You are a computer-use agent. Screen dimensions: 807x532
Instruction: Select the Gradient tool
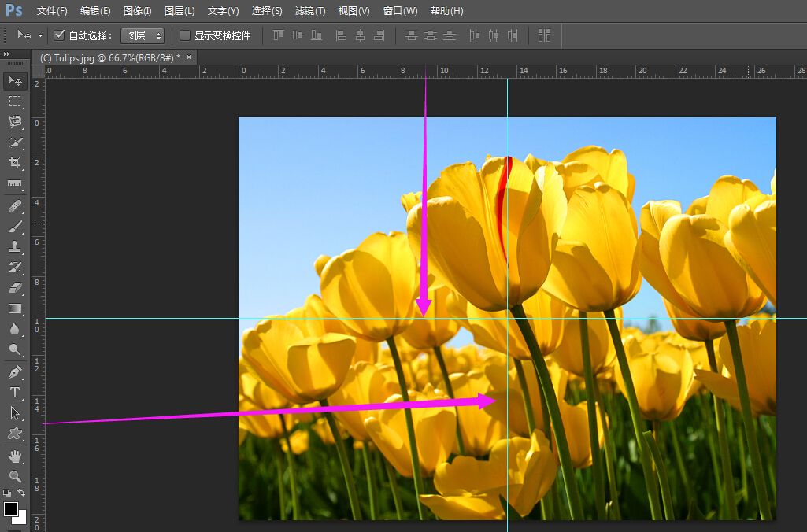[x=15, y=308]
